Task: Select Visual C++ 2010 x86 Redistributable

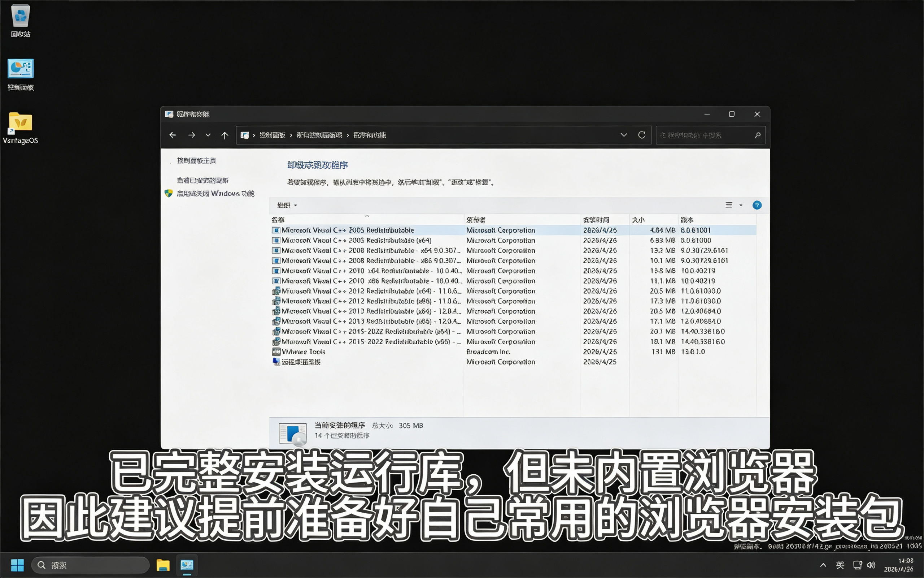Action: click(513, 281)
